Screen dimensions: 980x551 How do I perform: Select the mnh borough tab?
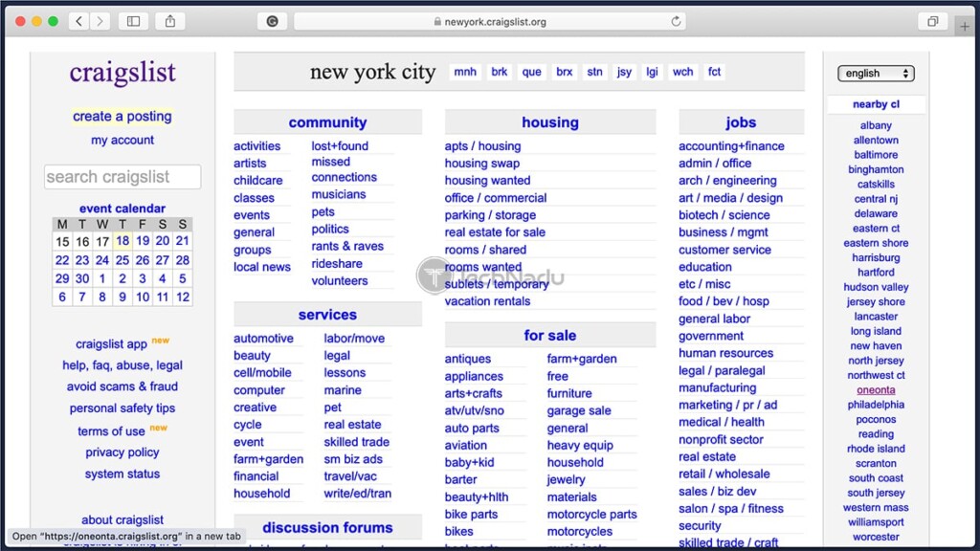click(x=465, y=72)
